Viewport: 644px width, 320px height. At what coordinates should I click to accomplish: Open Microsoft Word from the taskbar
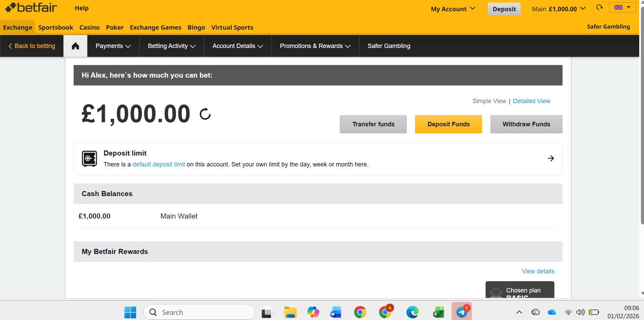click(336, 312)
